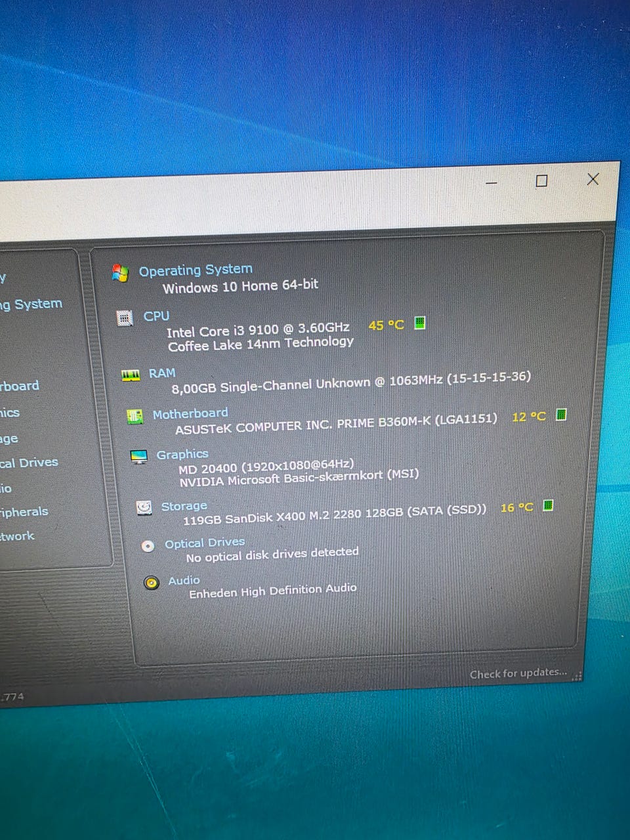
Task: Select Audio in the sidebar
Action: coord(6,488)
